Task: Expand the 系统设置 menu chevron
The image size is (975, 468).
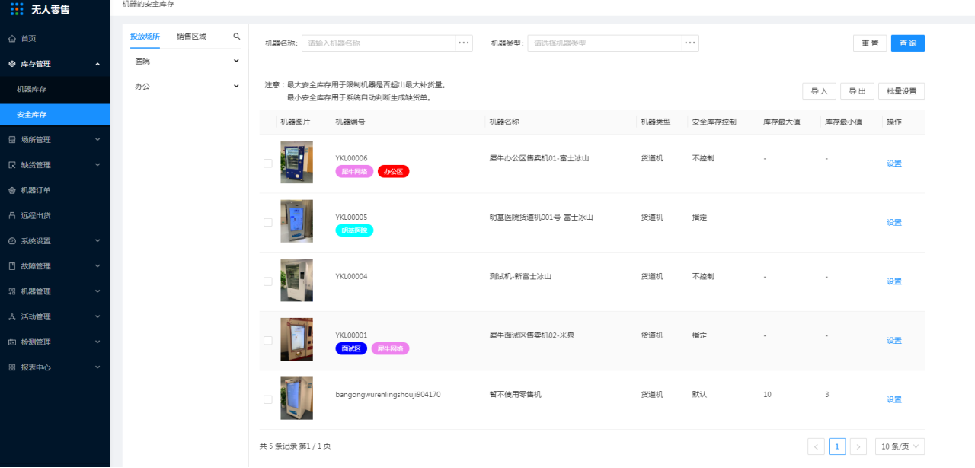Action: [98, 241]
